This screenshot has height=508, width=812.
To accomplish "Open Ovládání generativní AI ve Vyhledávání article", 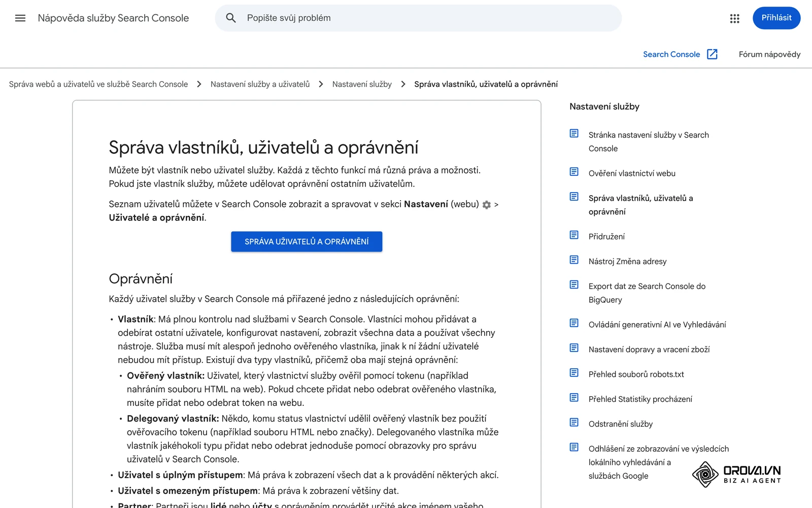I will click(657, 325).
